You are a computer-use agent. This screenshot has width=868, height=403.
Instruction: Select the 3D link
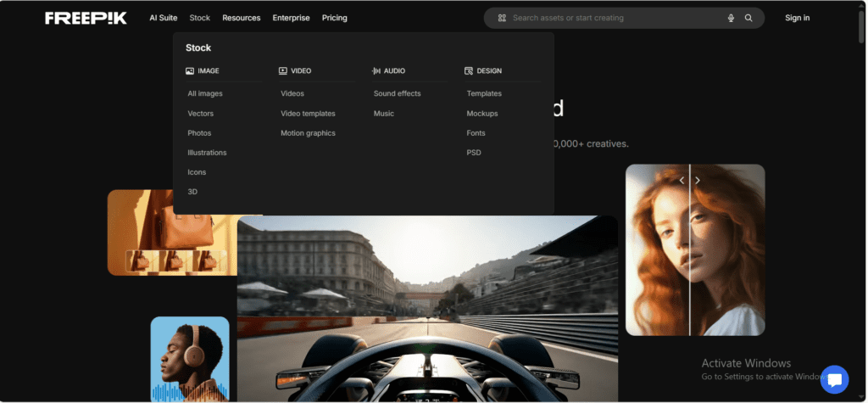(x=192, y=192)
